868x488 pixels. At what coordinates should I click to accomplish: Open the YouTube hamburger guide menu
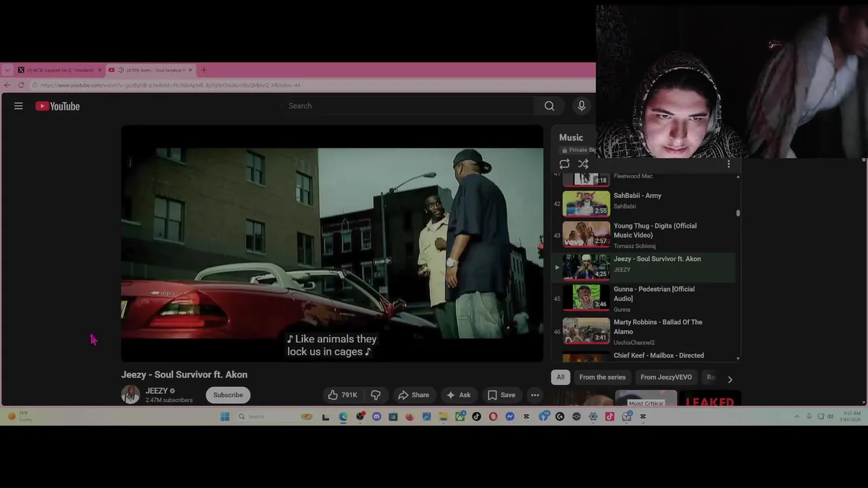pos(18,106)
